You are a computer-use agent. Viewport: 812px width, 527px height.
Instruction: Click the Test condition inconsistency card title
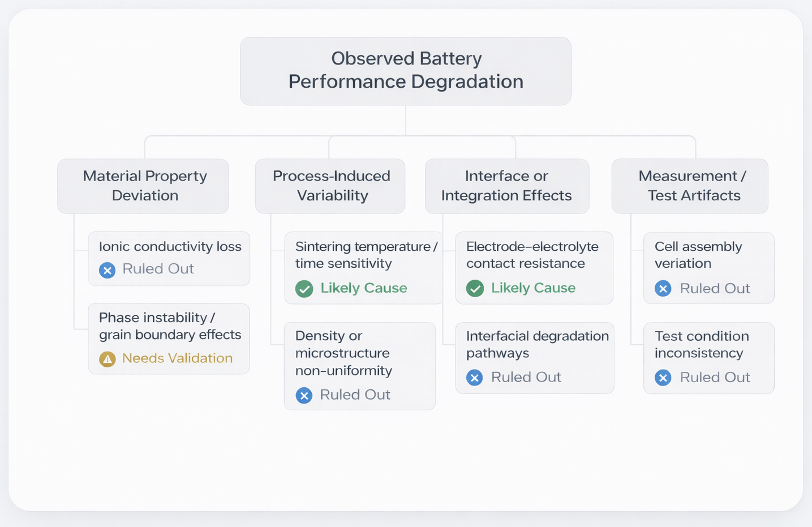pyautogui.click(x=702, y=344)
